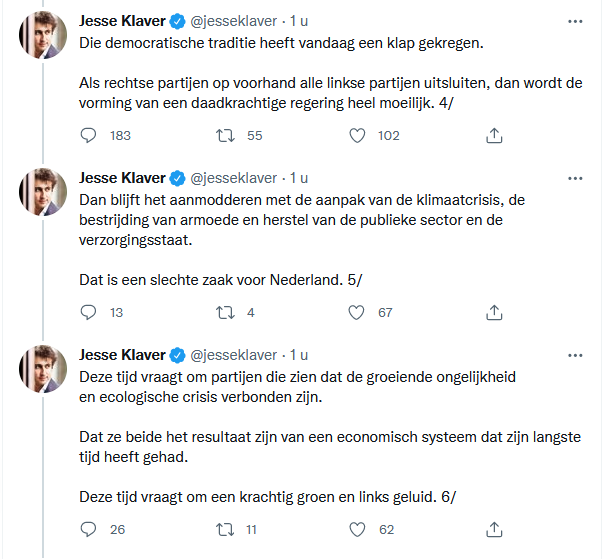608x559 pixels.
Task: Open more options on third tweet
Action: click(575, 355)
